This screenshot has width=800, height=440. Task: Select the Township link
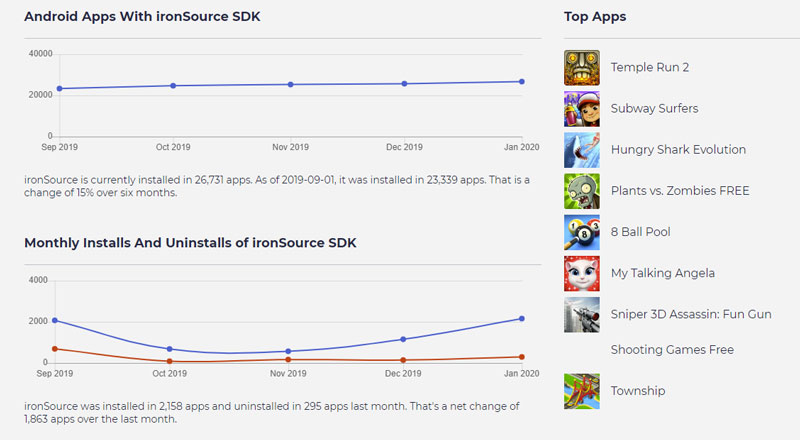638,391
